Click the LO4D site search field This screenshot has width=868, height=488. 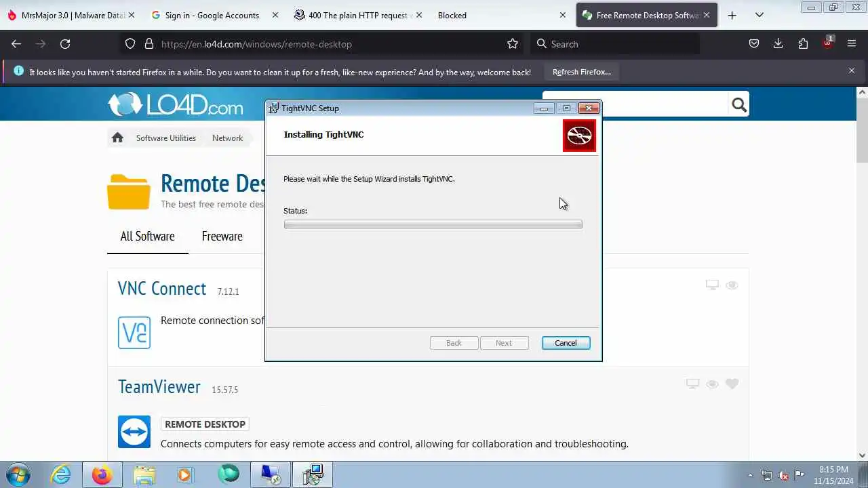tap(636, 104)
